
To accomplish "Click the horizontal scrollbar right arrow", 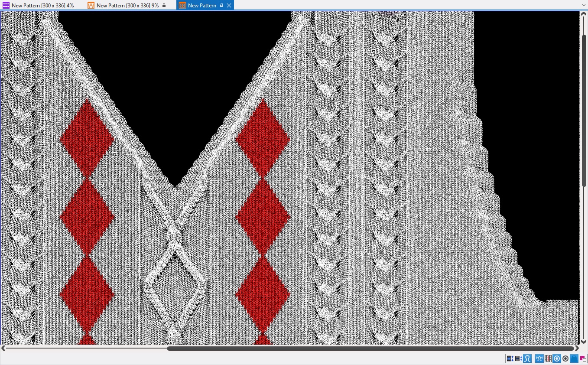I will tap(577, 348).
